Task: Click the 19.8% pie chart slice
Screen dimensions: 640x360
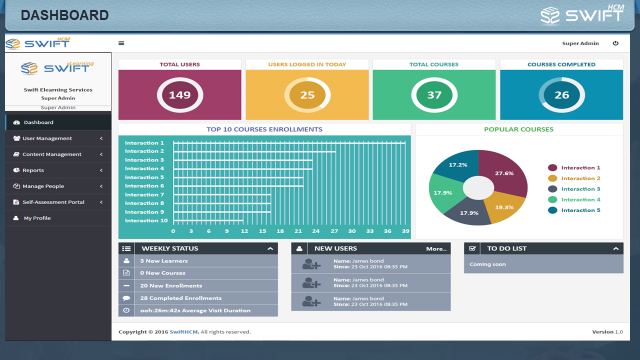Action: (x=504, y=207)
